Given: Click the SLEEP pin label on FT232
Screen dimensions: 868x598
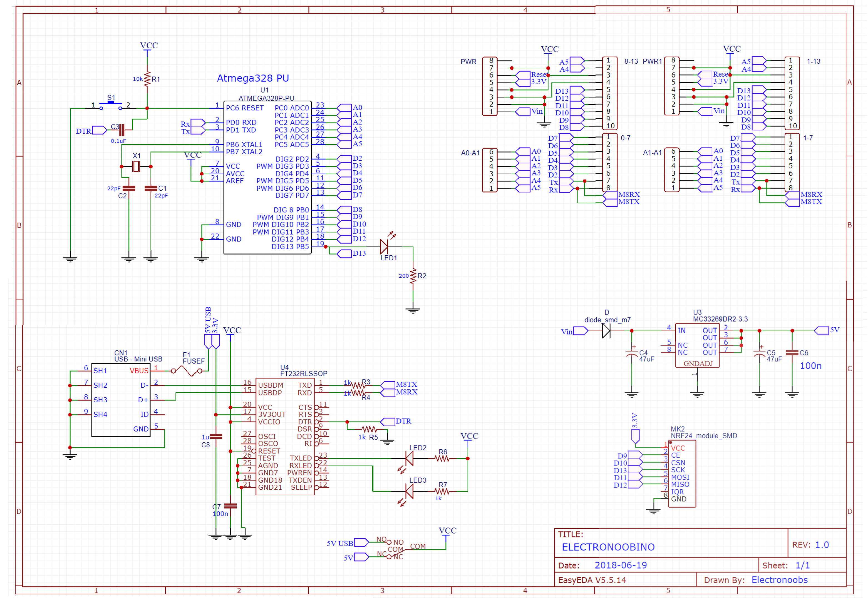Looking at the screenshot, I should (x=301, y=488).
